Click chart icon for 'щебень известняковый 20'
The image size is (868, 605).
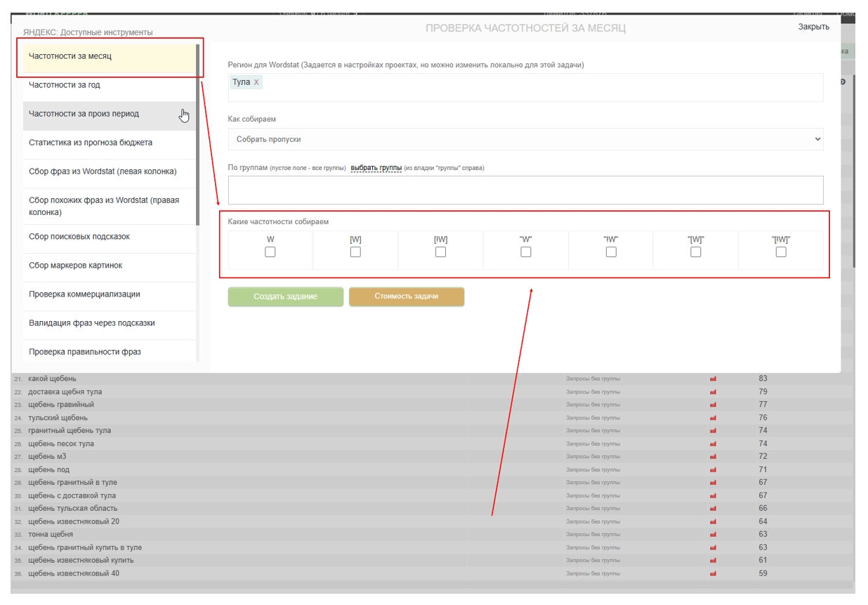point(713,522)
